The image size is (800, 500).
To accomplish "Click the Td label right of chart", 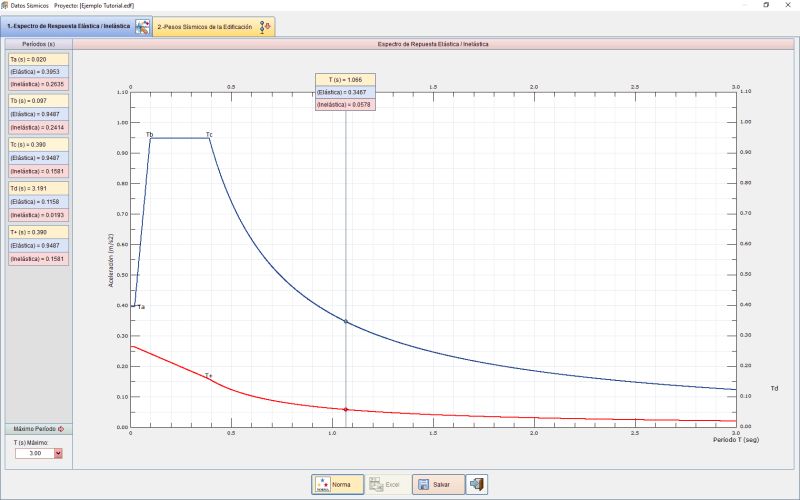I will [x=774, y=388].
